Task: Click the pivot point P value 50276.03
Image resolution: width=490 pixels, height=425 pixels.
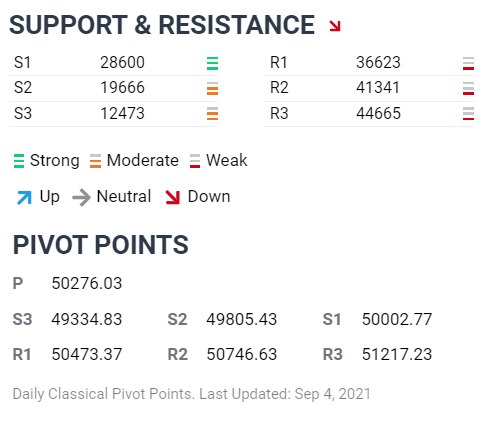Action: coord(87,284)
